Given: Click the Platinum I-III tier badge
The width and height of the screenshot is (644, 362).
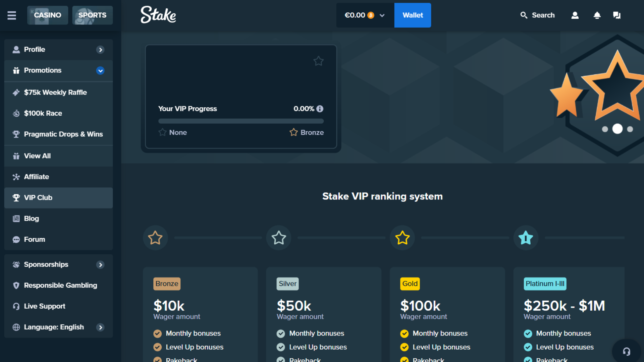Looking at the screenshot, I should pyautogui.click(x=545, y=284).
